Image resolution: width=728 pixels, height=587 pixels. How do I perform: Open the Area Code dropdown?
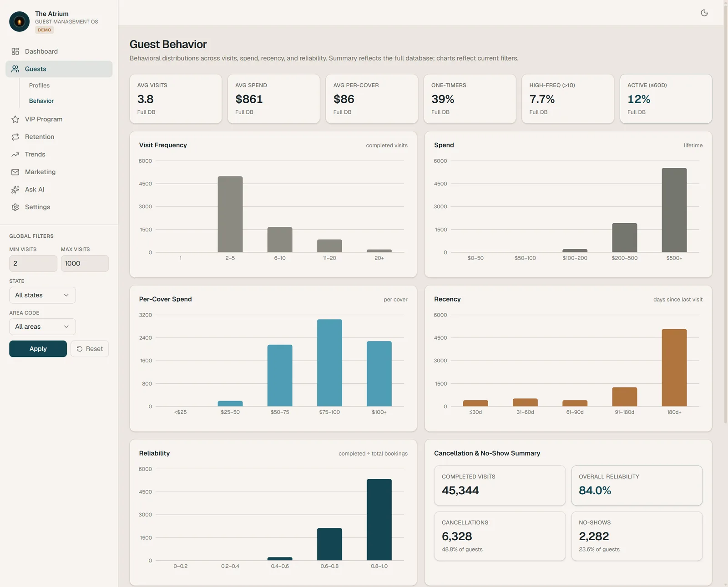pos(42,326)
